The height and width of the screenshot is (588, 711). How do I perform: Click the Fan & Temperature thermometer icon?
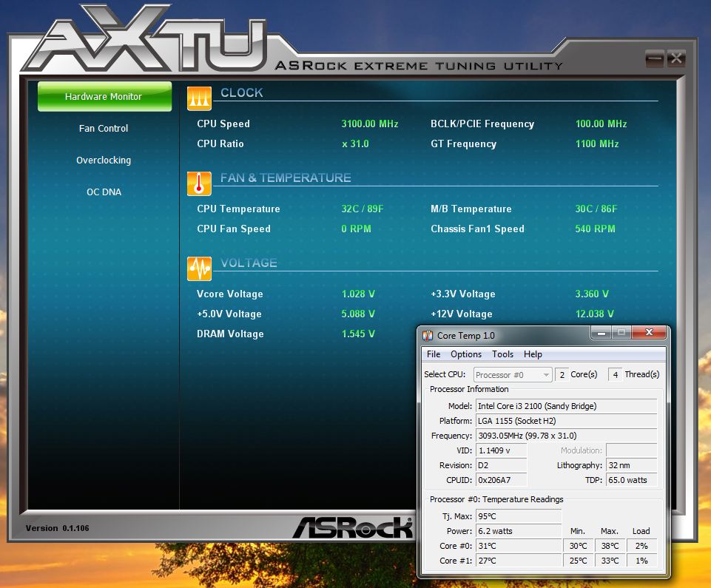pyautogui.click(x=199, y=183)
